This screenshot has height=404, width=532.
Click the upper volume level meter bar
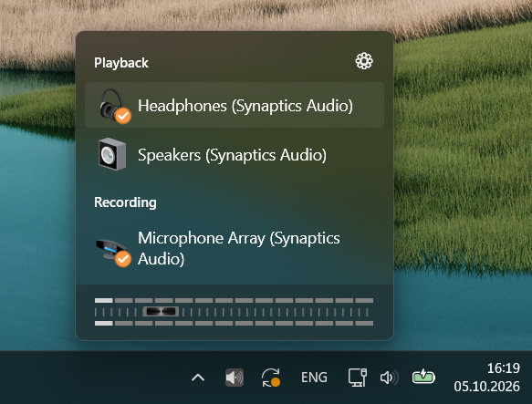point(234,301)
